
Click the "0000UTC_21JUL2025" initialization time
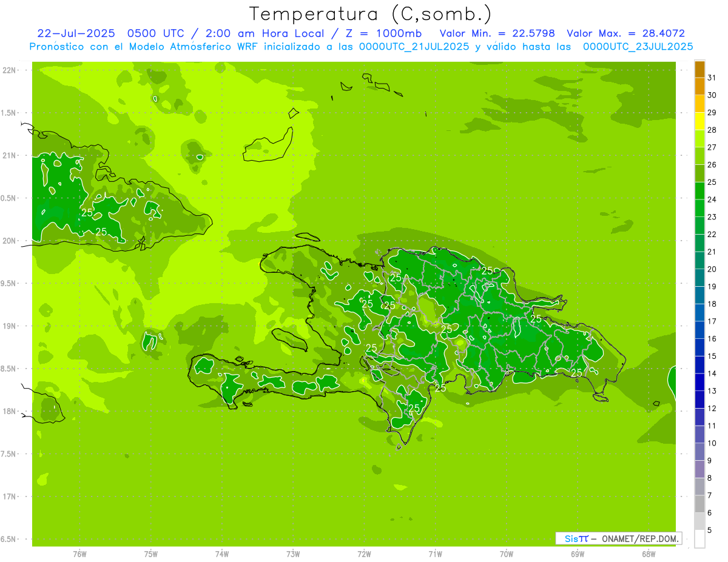[x=414, y=47]
